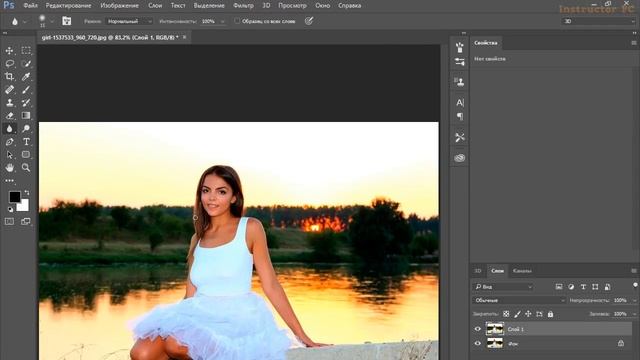
Task: Select the Pen tool
Action: coord(9,142)
